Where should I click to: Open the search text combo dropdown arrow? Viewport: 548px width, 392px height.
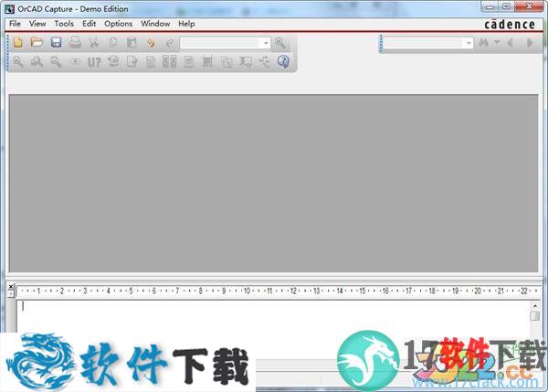pos(469,43)
